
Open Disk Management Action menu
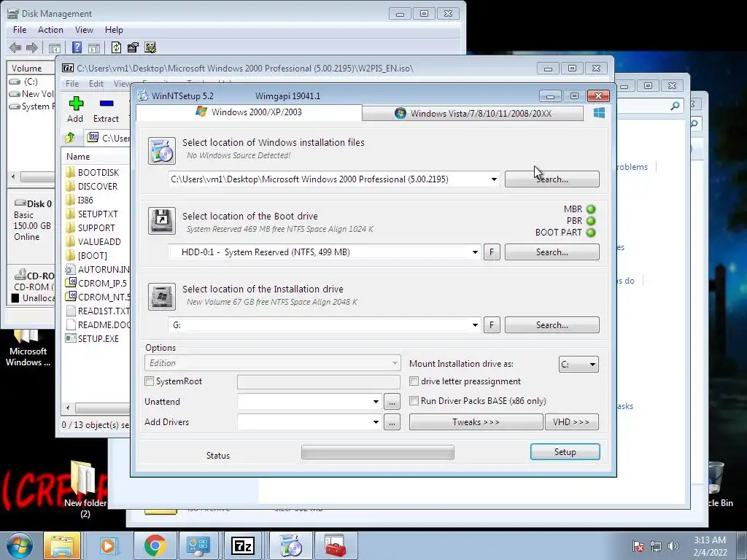50,29
